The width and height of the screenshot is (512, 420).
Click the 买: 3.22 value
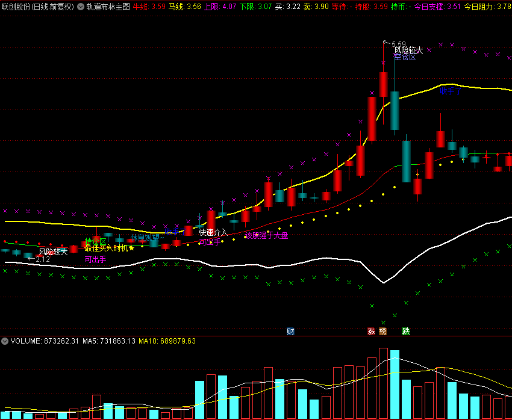click(287, 7)
